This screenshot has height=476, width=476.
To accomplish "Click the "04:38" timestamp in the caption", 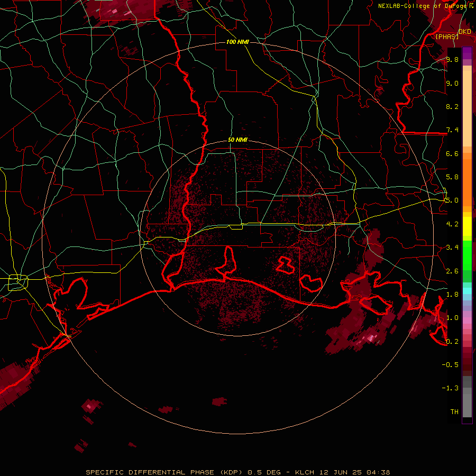I will click(x=378, y=472).
